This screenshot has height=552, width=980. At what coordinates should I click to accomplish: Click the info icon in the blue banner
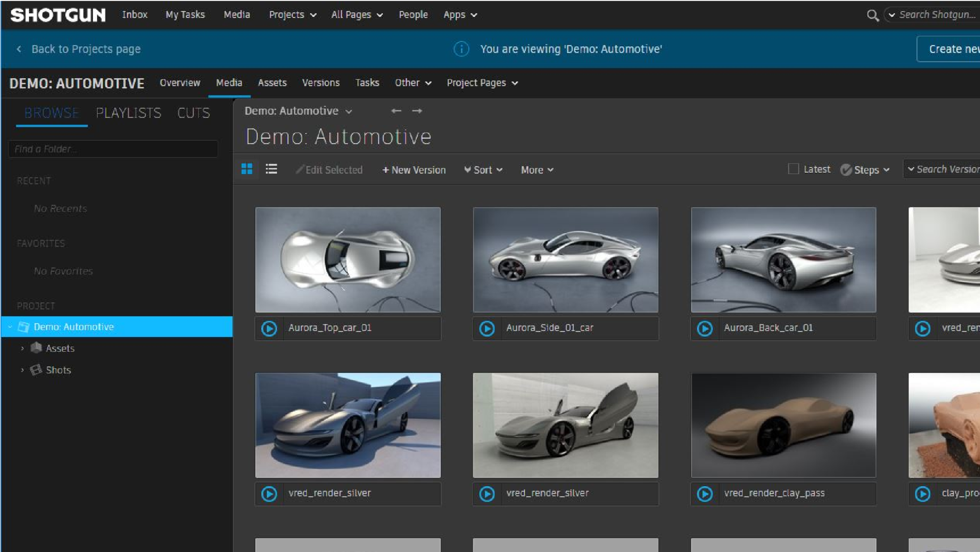461,49
